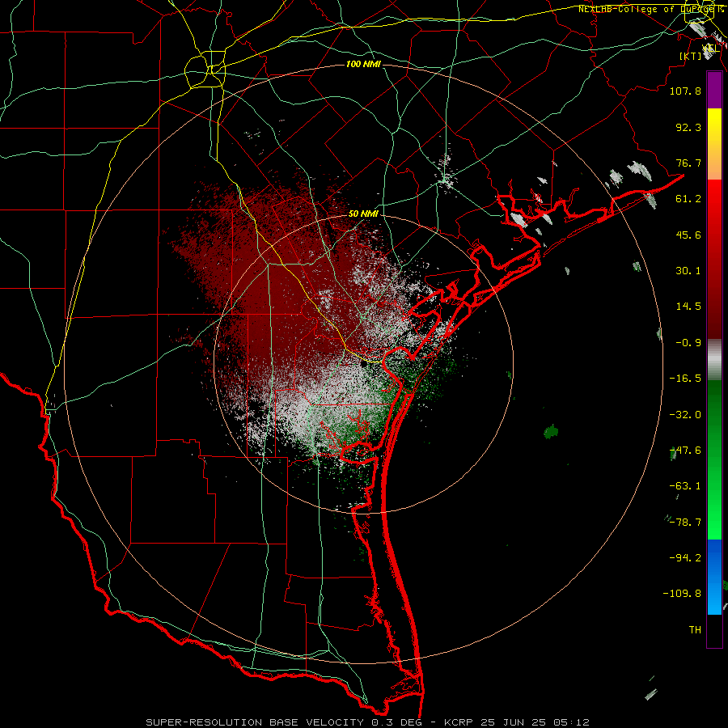The width and height of the screenshot is (728, 728).
Task: Click the 50 NMI range ring label
Action: point(363,214)
